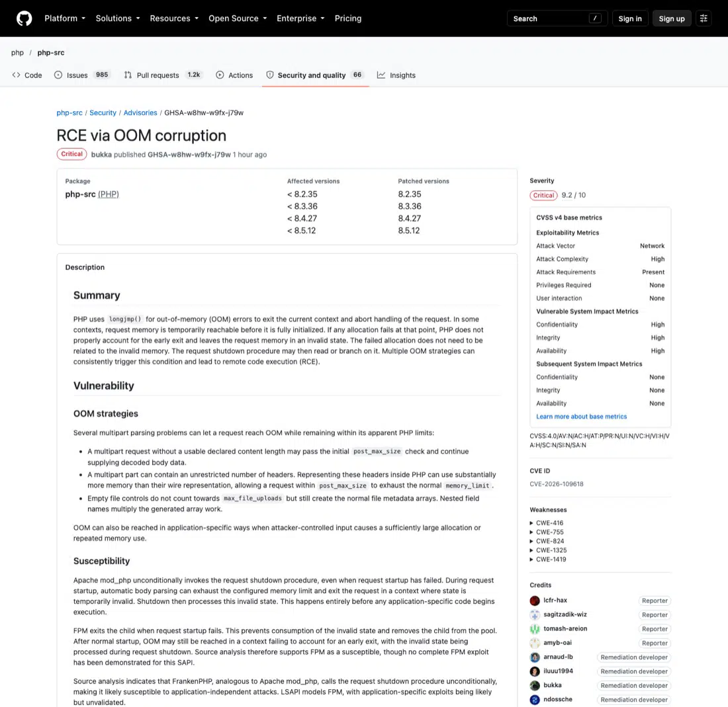
Task: Open the Advisories breadcrumb link
Action: point(140,112)
